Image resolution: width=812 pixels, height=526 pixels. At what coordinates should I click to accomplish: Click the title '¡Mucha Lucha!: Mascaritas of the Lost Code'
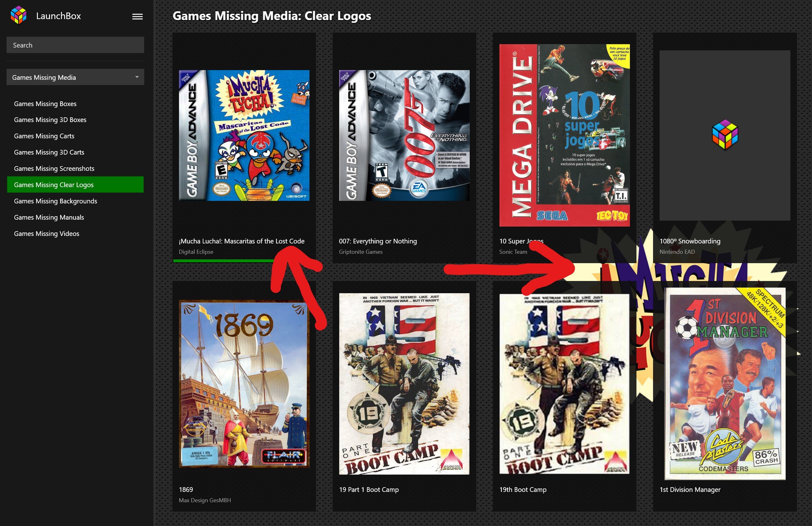(x=242, y=241)
